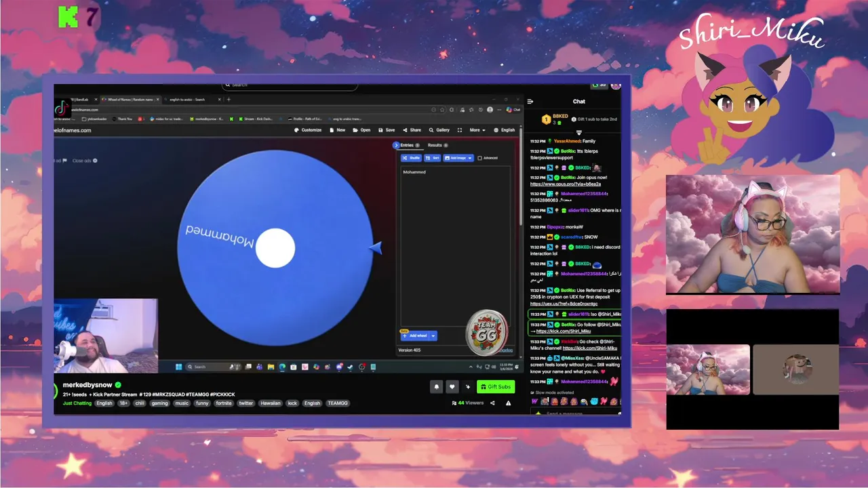
Task: Open the English language selector
Action: 505,130
